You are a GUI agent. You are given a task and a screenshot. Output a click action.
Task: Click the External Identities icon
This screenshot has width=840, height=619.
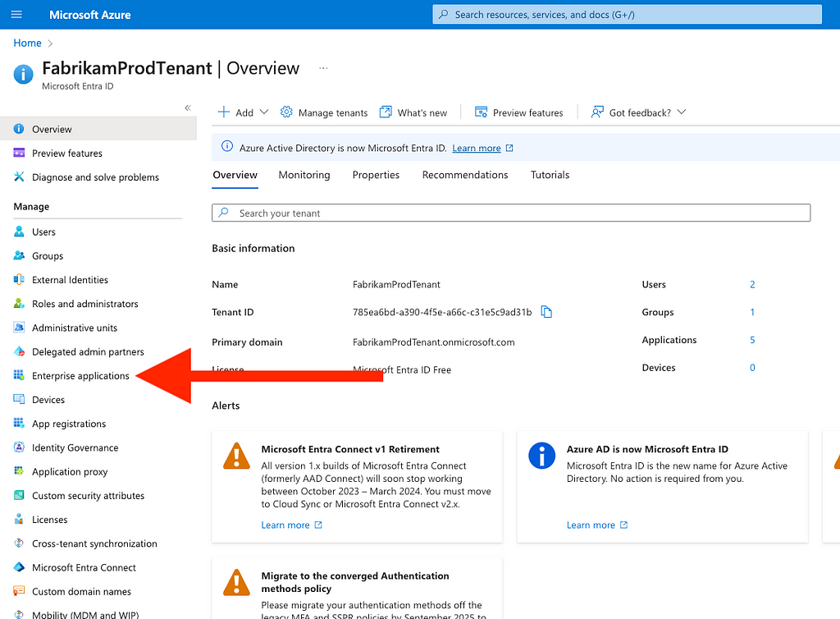19,280
